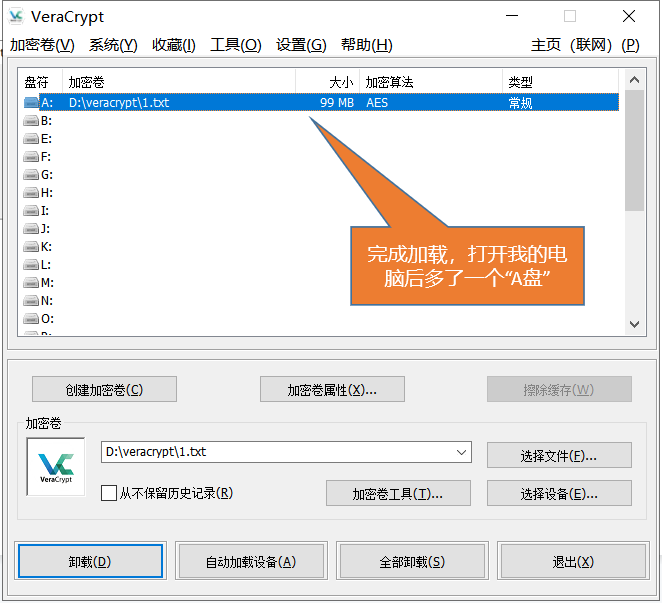
Task: Click the 99 MB size cell
Action: point(336,103)
